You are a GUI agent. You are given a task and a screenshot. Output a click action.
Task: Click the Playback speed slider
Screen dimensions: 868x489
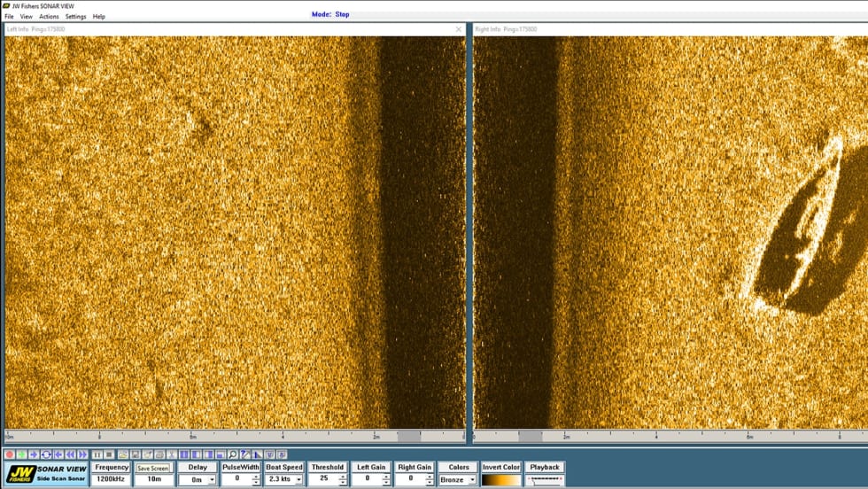point(545,479)
